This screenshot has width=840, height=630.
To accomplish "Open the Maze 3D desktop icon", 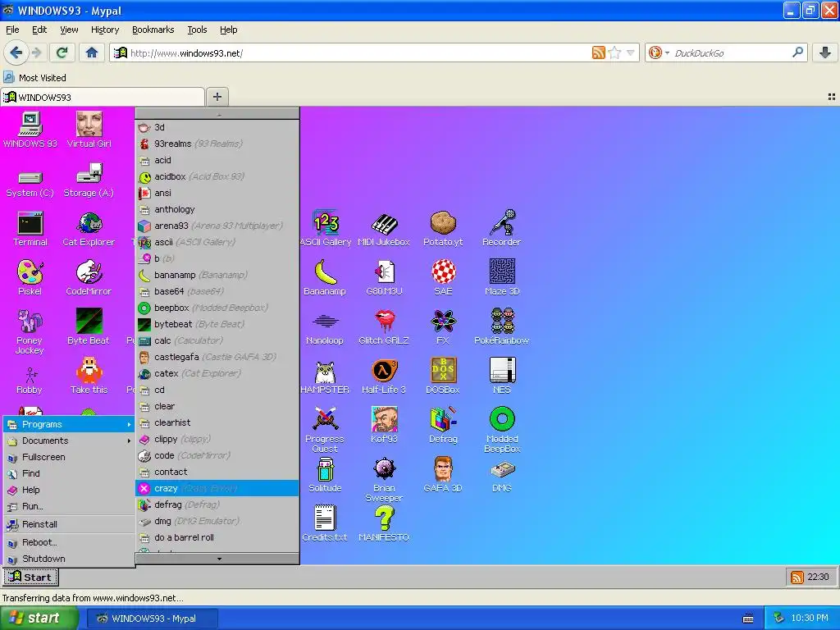I will 502,278.
